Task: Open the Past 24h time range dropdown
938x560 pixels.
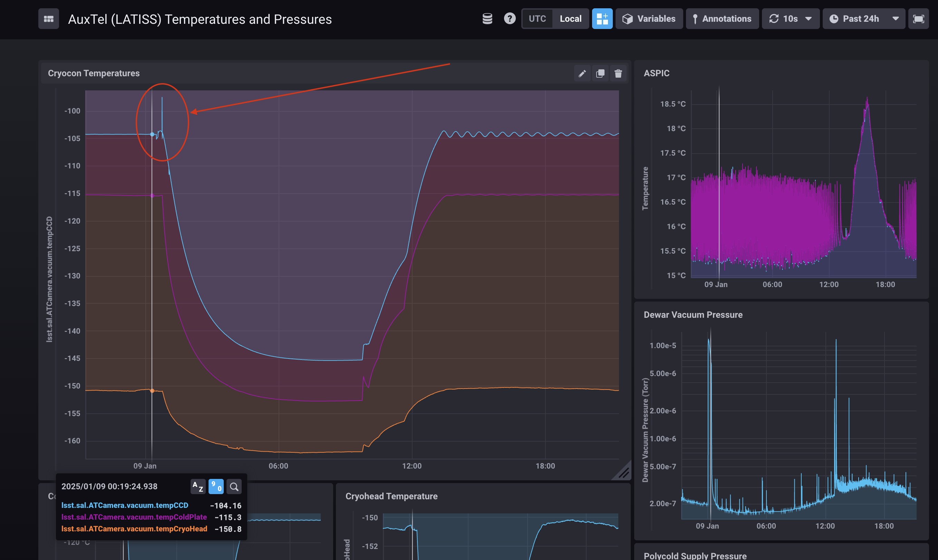Action: pyautogui.click(x=863, y=19)
